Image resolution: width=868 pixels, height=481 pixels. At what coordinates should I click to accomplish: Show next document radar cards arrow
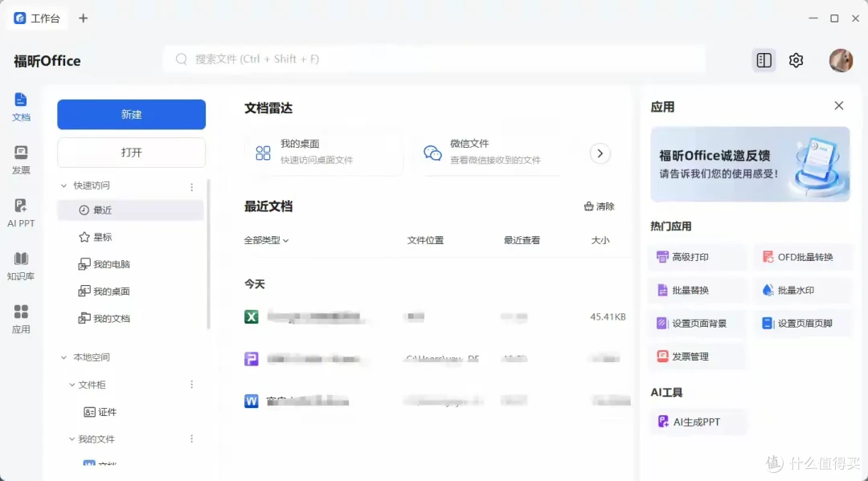coord(600,153)
